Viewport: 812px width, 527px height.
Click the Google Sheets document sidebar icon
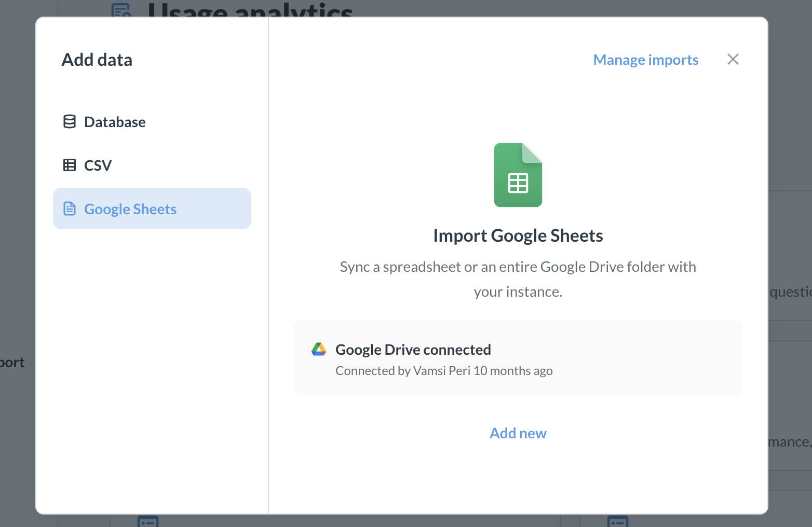[x=70, y=209]
